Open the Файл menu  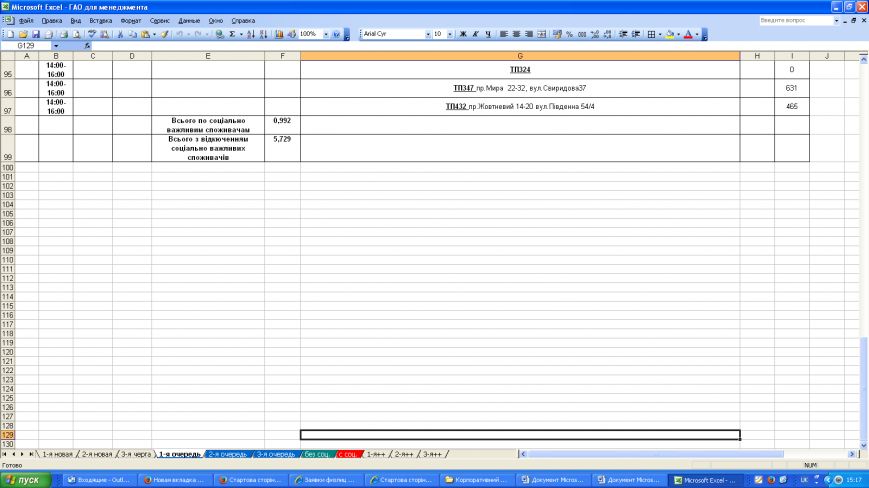click(x=26, y=20)
